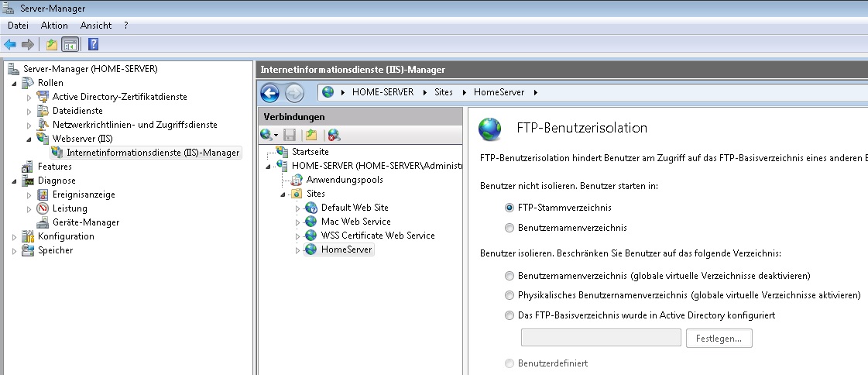Expand Netzwerkrichtlinien- und Zugriffsdienste node
Image resolution: width=868 pixels, height=375 pixels.
(x=29, y=125)
